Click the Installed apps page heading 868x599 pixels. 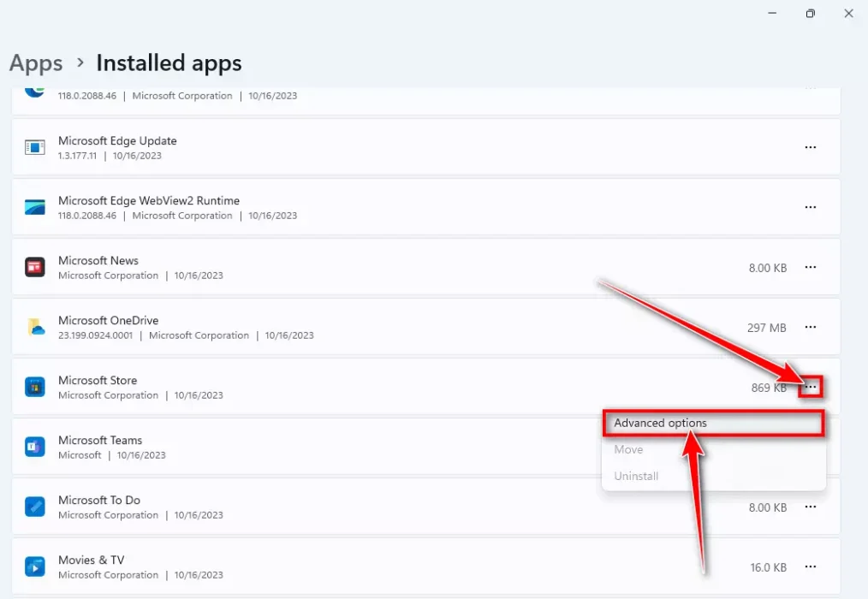tap(169, 63)
